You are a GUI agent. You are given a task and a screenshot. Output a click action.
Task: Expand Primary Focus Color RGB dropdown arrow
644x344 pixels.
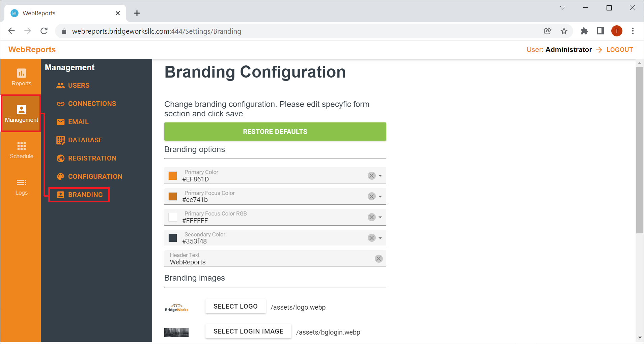380,217
